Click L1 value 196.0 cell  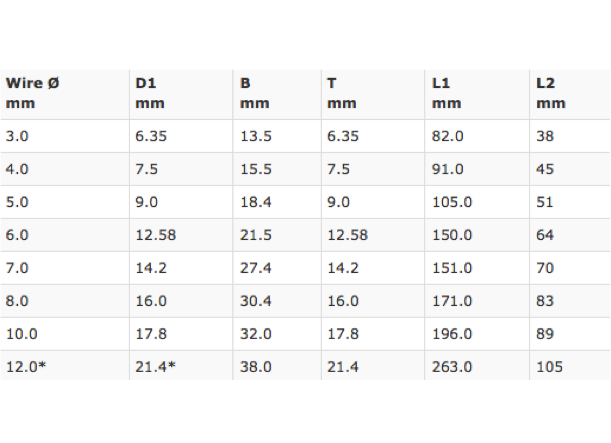click(x=451, y=334)
